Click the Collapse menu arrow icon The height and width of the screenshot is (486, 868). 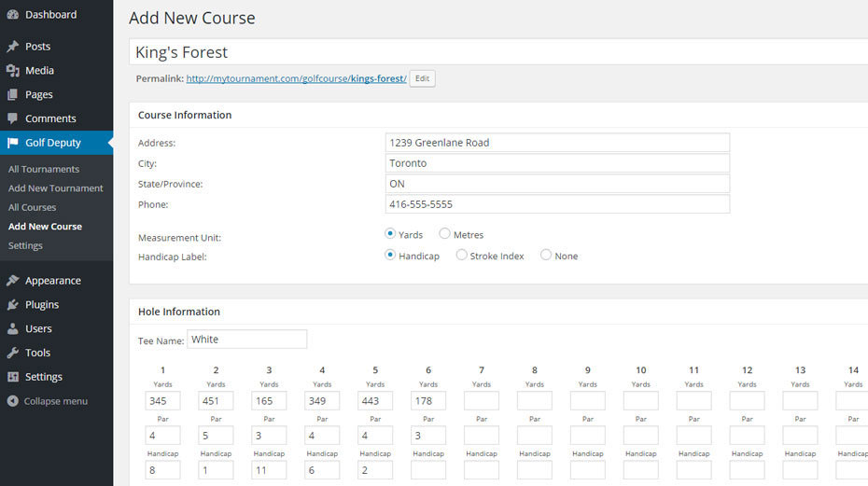[x=13, y=401]
